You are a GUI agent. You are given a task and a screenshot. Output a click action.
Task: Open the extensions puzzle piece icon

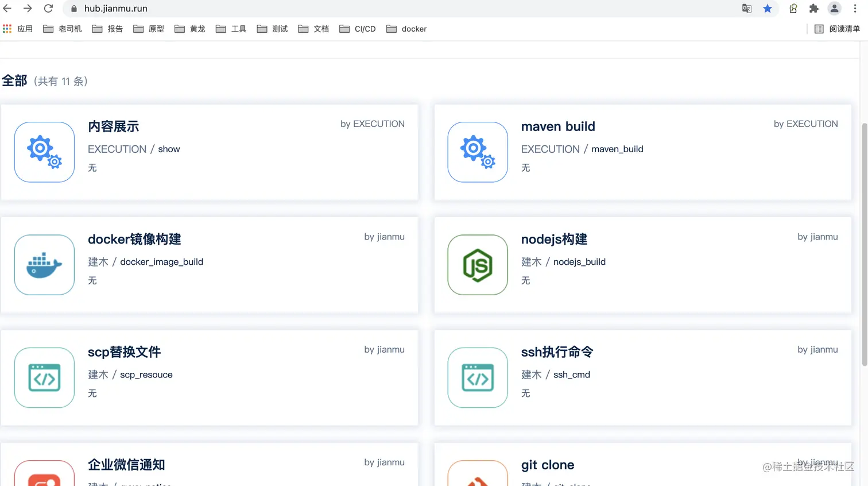point(813,9)
